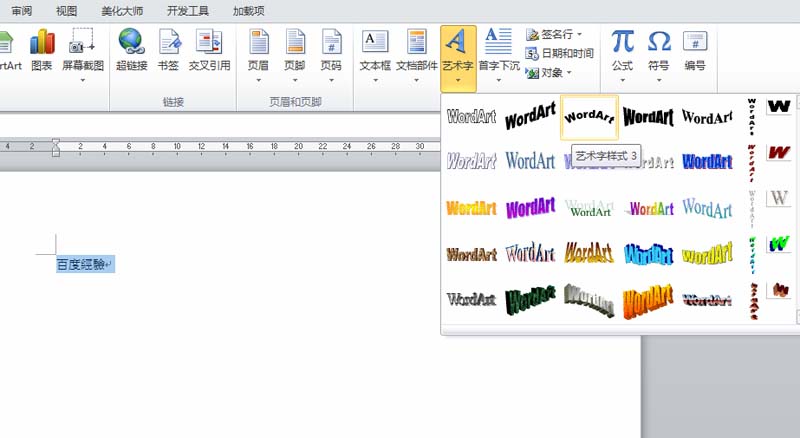Viewport: 800px width, 438px height.
Task: Open the 页眉 header dropdown
Action: (x=258, y=78)
